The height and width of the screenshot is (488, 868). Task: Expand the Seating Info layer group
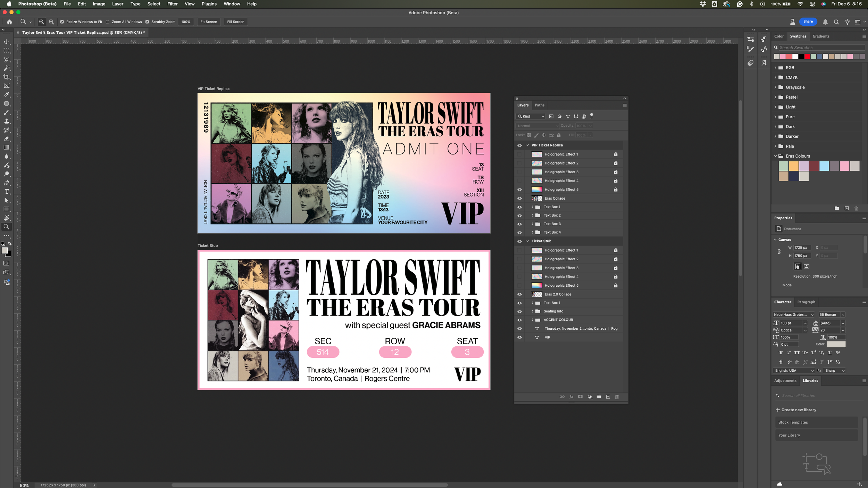[532, 311]
